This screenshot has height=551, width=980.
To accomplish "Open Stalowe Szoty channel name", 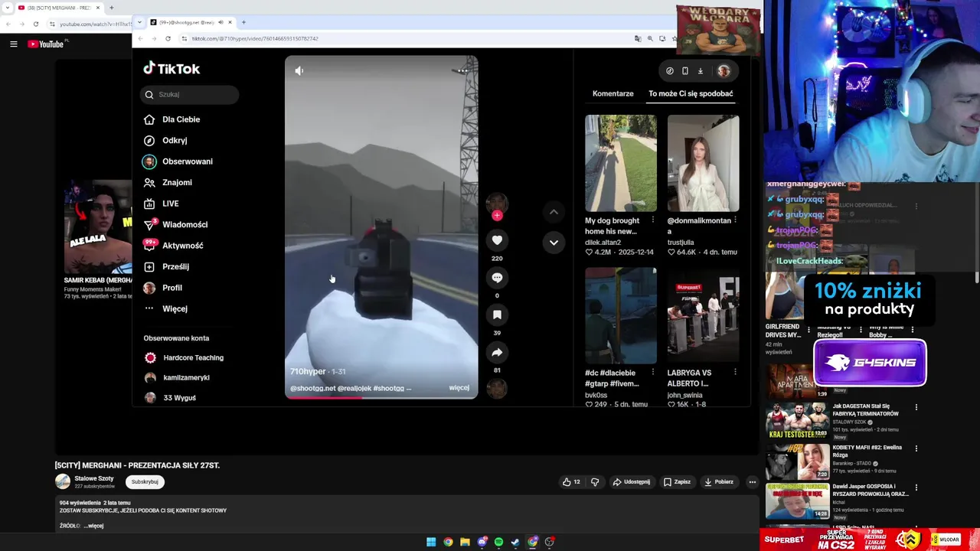I will (94, 478).
